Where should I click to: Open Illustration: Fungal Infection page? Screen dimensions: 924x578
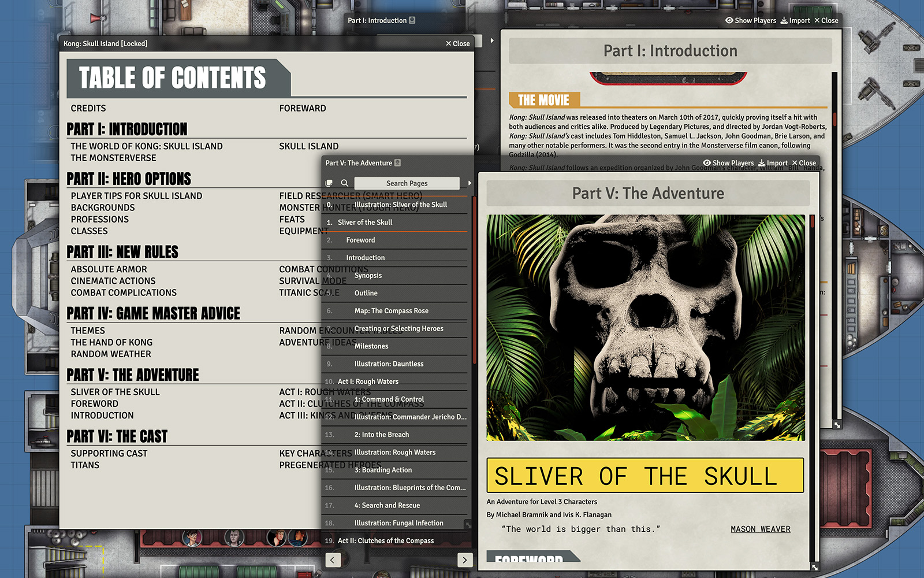click(x=394, y=523)
